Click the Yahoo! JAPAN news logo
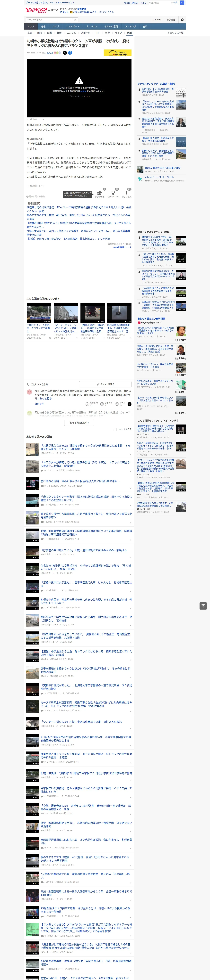This screenshot has height=980, width=210. 42,10
